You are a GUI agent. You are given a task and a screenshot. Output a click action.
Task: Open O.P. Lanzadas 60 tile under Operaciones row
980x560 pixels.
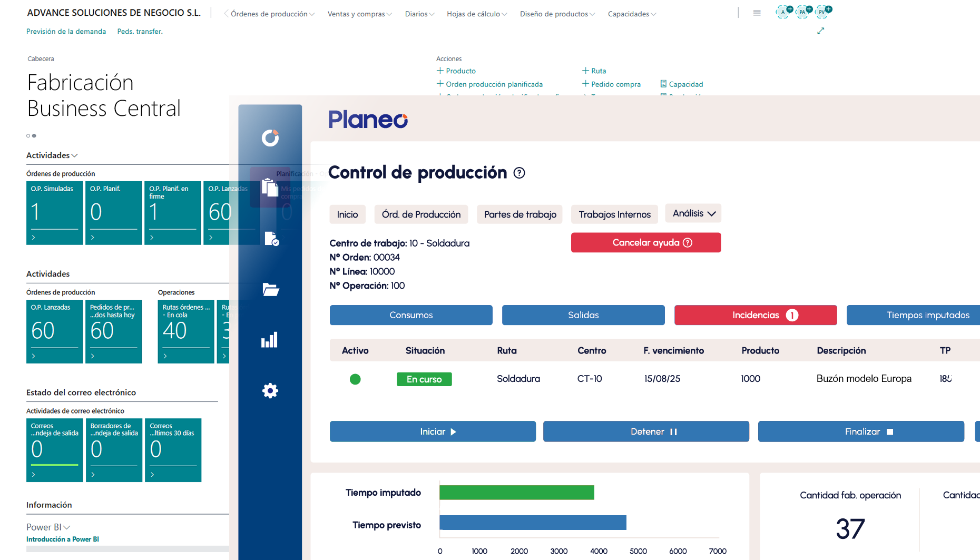[x=54, y=331]
